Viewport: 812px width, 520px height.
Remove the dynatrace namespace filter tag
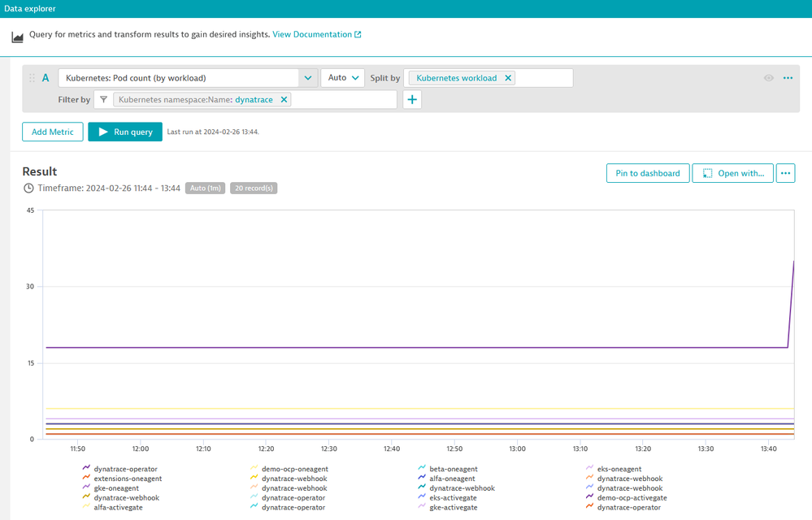click(284, 99)
